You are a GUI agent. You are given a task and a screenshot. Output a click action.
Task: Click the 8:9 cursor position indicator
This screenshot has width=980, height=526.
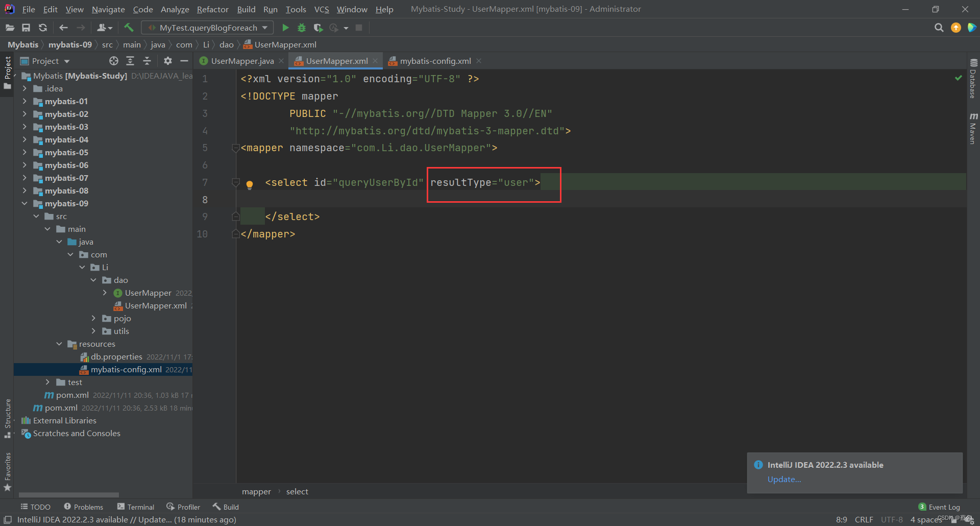[x=841, y=519]
